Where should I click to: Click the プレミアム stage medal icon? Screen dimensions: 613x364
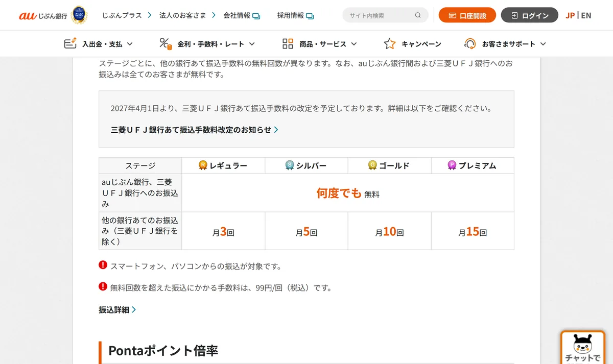pos(452,165)
